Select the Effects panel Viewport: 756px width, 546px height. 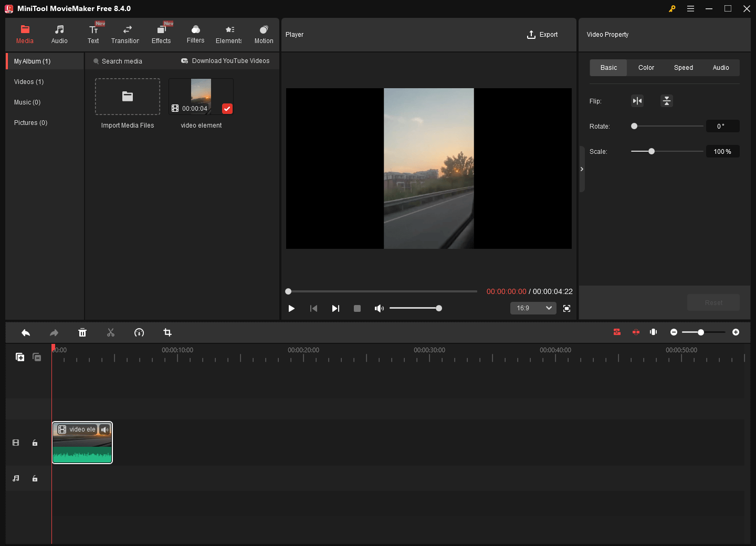[161, 33]
